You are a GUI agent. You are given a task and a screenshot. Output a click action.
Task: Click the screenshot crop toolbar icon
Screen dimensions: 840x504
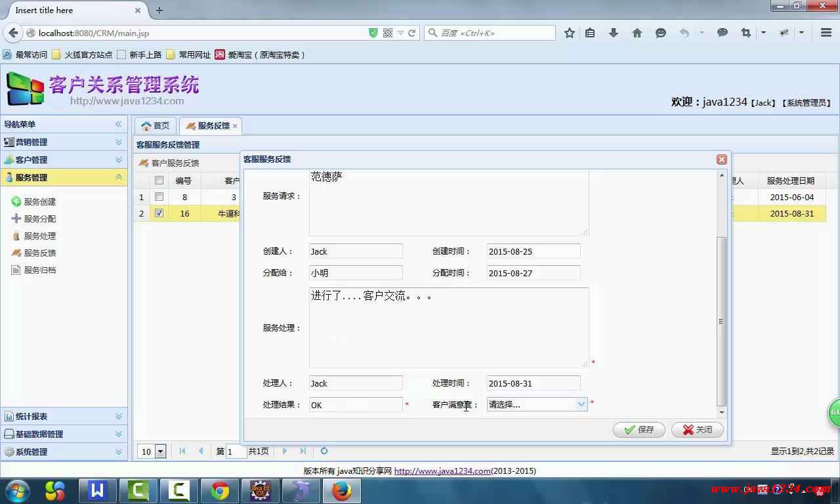click(x=745, y=33)
